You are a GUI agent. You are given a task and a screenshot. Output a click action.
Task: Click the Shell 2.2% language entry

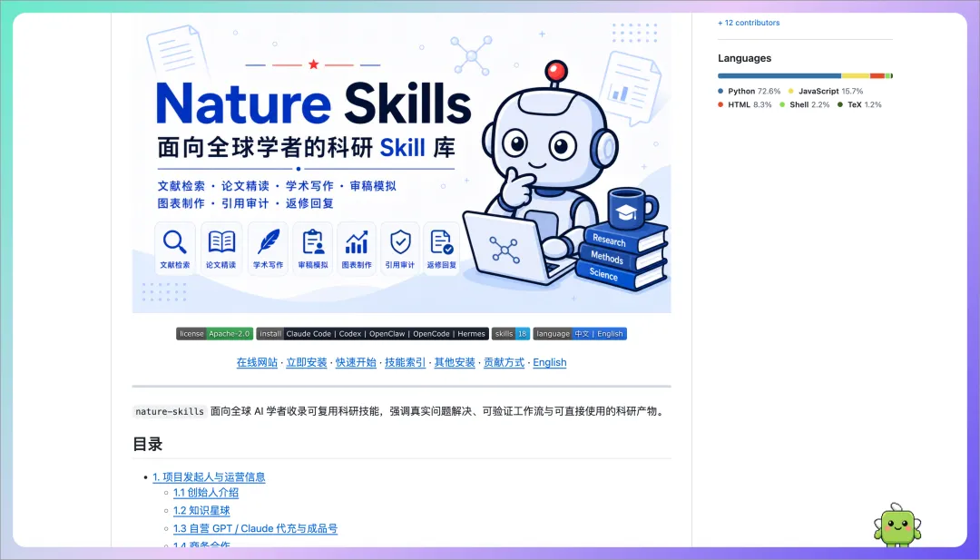[804, 105]
